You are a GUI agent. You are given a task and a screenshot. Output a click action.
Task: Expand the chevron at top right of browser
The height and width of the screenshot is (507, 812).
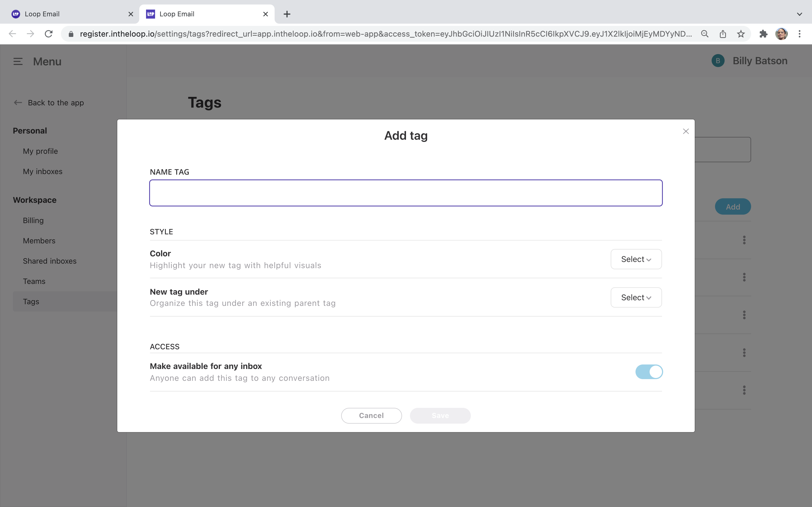pos(800,14)
